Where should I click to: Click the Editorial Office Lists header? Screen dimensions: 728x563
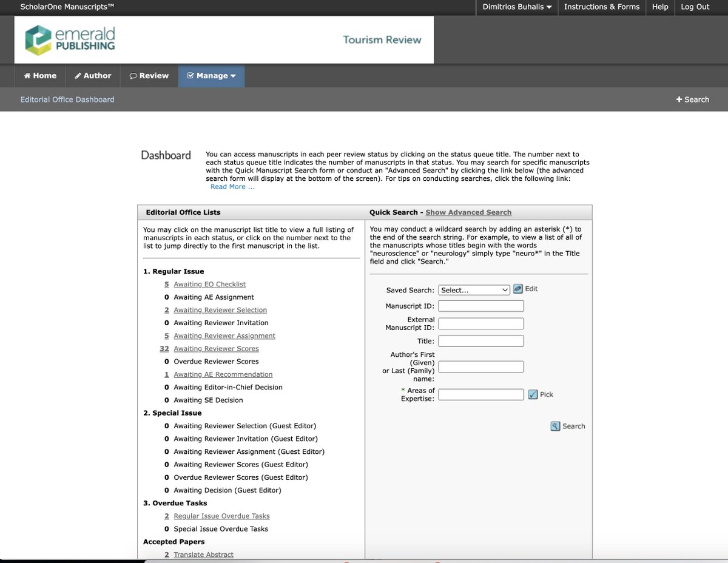pyautogui.click(x=183, y=212)
